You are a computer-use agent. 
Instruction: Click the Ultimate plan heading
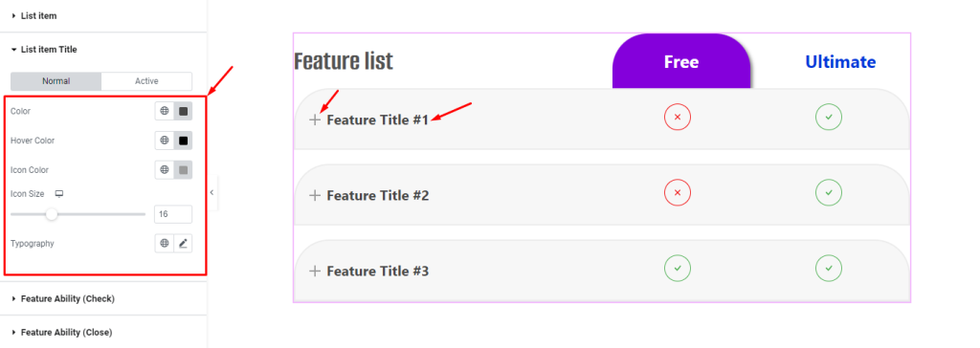[840, 62]
